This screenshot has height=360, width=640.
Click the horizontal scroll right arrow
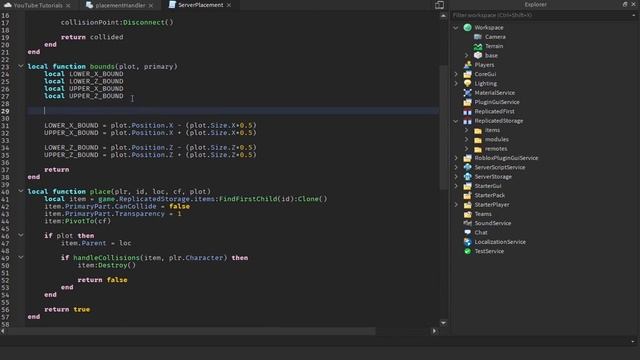coord(434,331)
